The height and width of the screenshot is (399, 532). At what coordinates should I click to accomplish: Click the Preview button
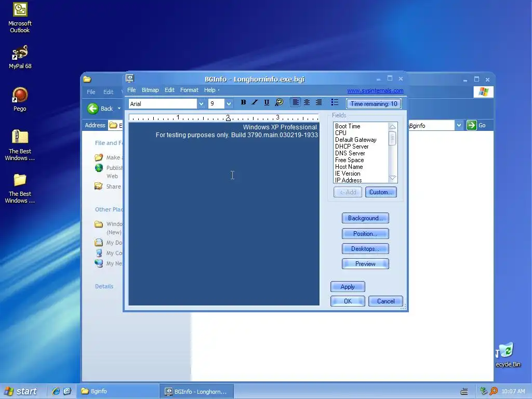(365, 263)
